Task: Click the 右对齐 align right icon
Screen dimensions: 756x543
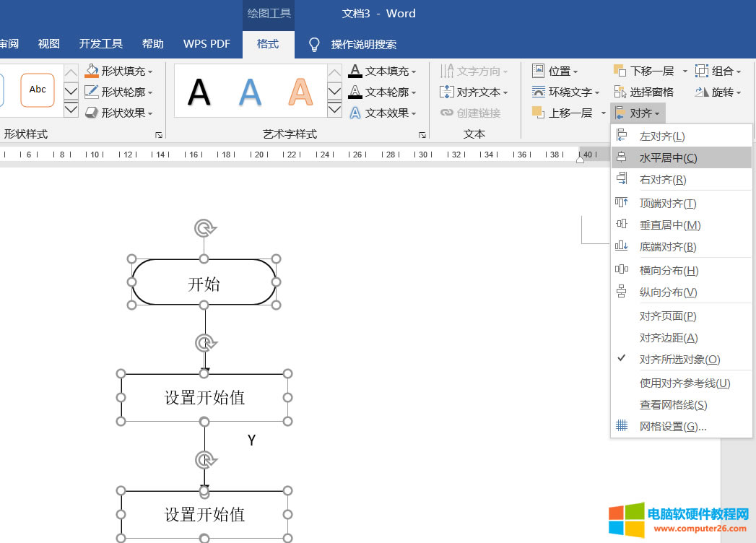Action: 622,179
